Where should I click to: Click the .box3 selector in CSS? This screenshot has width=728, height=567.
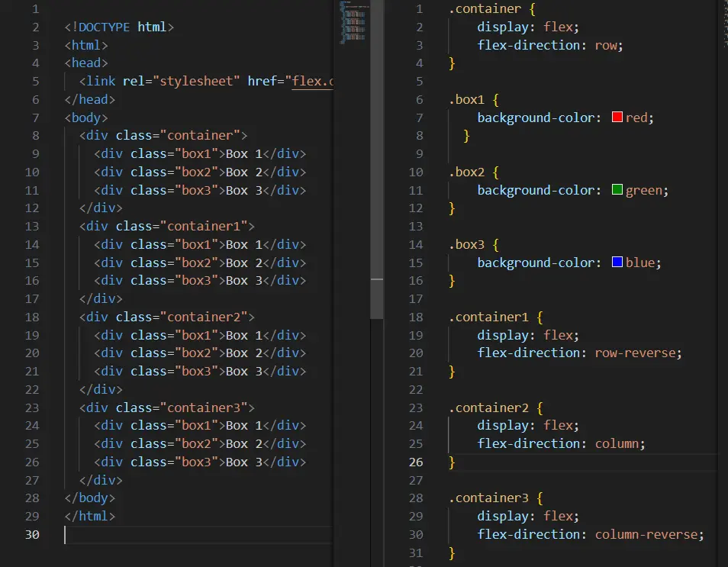[466, 244]
